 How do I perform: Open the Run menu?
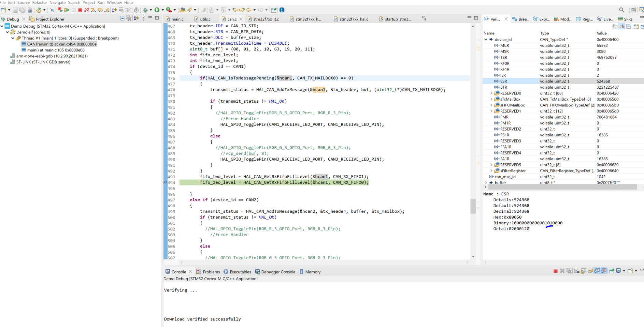(x=100, y=2)
